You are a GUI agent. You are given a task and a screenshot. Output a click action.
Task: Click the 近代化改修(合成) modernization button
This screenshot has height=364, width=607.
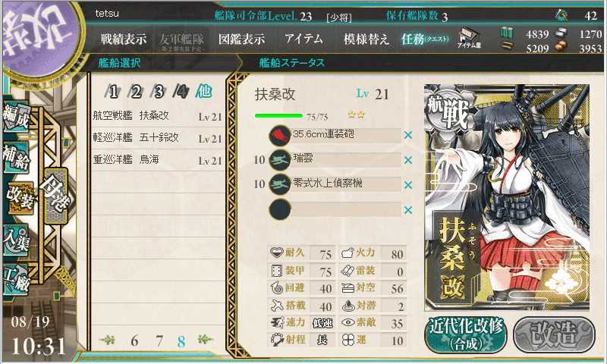[x=466, y=334]
